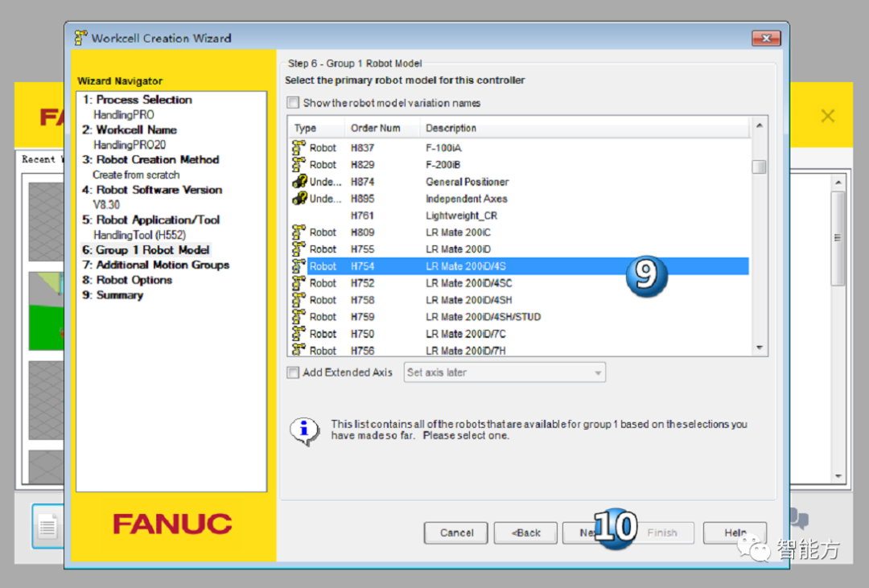Go to step 3: Robot Creation Method
This screenshot has width=869, height=588.
point(150,159)
